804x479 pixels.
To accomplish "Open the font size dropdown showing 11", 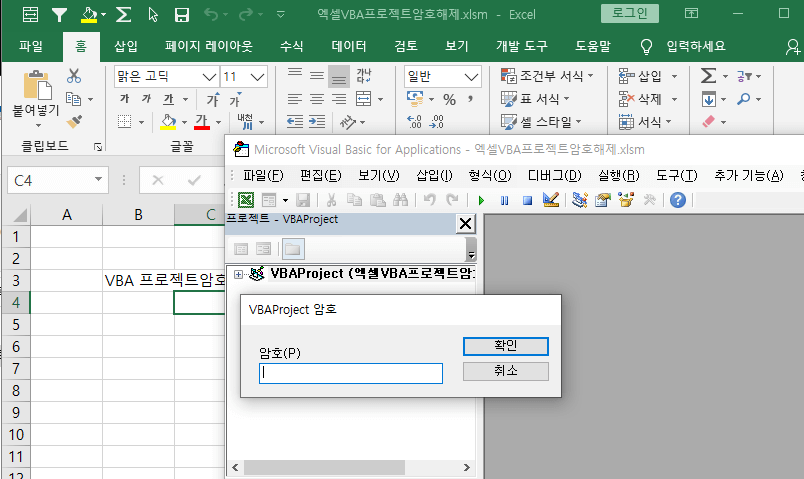I will [257, 77].
